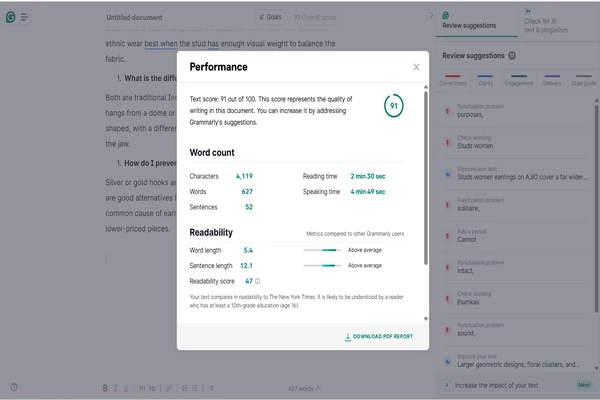This screenshot has height=400, width=600.
Task: Toggle Underline formatting
Action: click(x=126, y=388)
